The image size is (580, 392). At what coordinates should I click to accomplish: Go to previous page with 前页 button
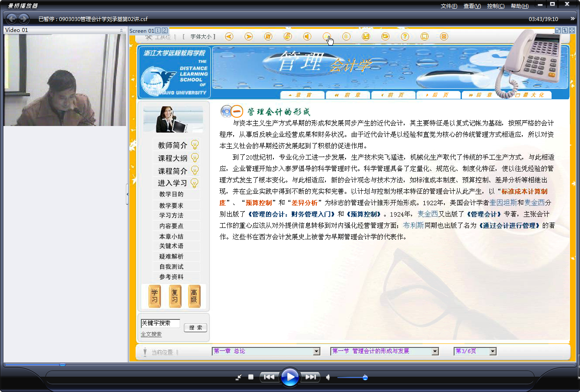[x=393, y=95]
